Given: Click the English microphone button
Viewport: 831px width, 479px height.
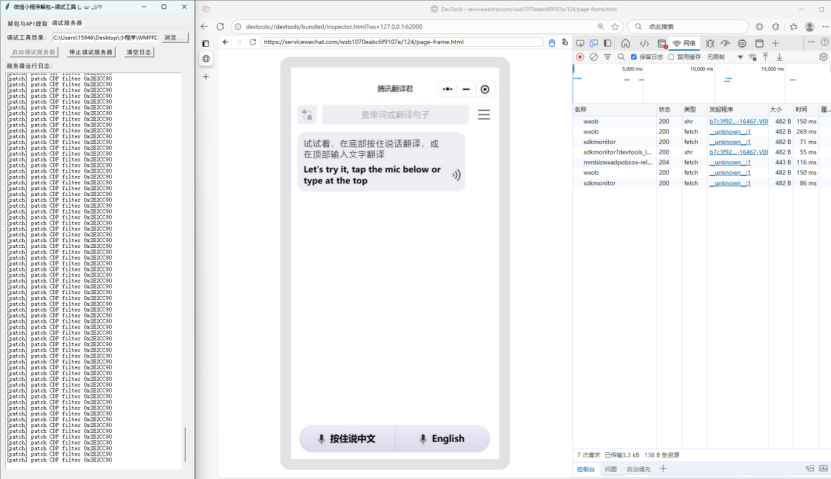Looking at the screenshot, I should 443,439.
